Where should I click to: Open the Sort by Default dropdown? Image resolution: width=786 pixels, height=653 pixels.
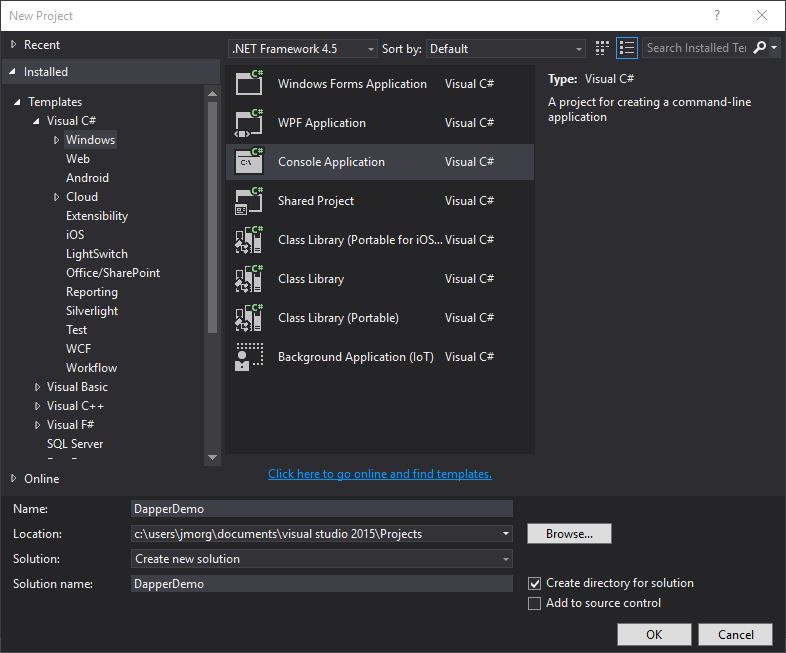pos(506,49)
